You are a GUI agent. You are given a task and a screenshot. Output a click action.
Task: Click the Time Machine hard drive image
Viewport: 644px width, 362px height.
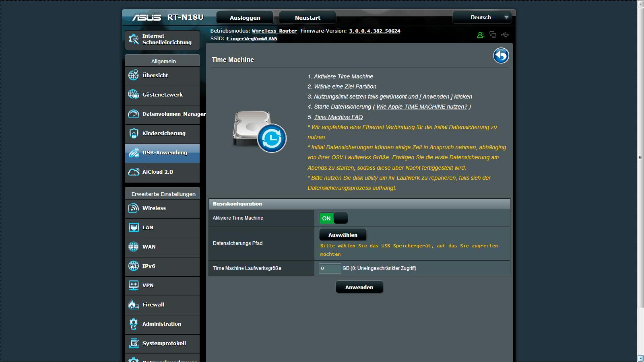coord(260,132)
